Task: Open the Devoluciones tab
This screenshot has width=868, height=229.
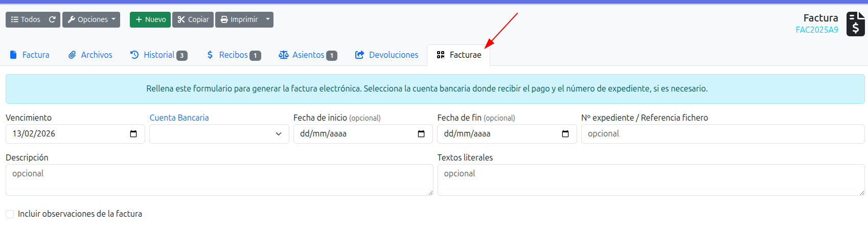Action: 387,55
